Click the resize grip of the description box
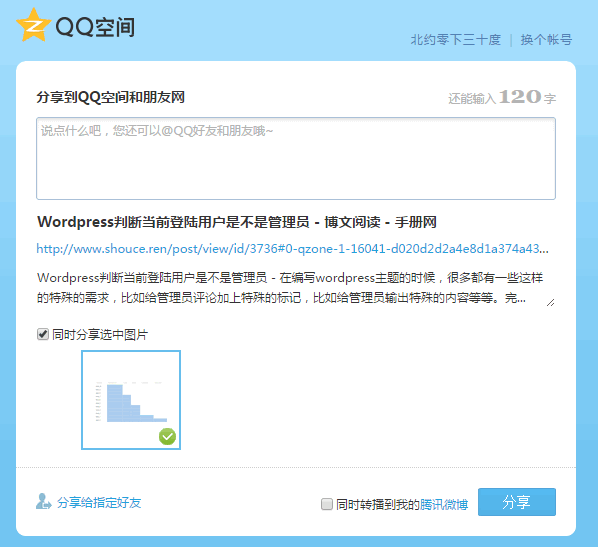 click(550, 302)
